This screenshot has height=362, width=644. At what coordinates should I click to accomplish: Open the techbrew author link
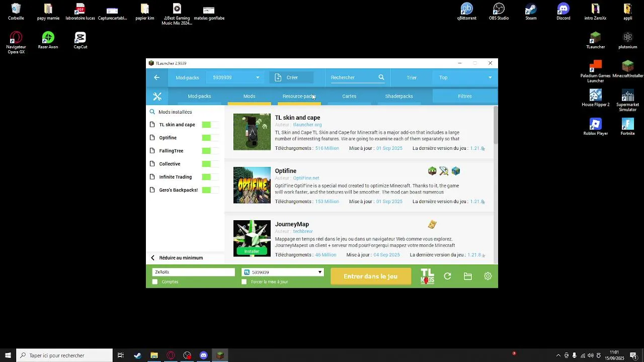(x=303, y=231)
